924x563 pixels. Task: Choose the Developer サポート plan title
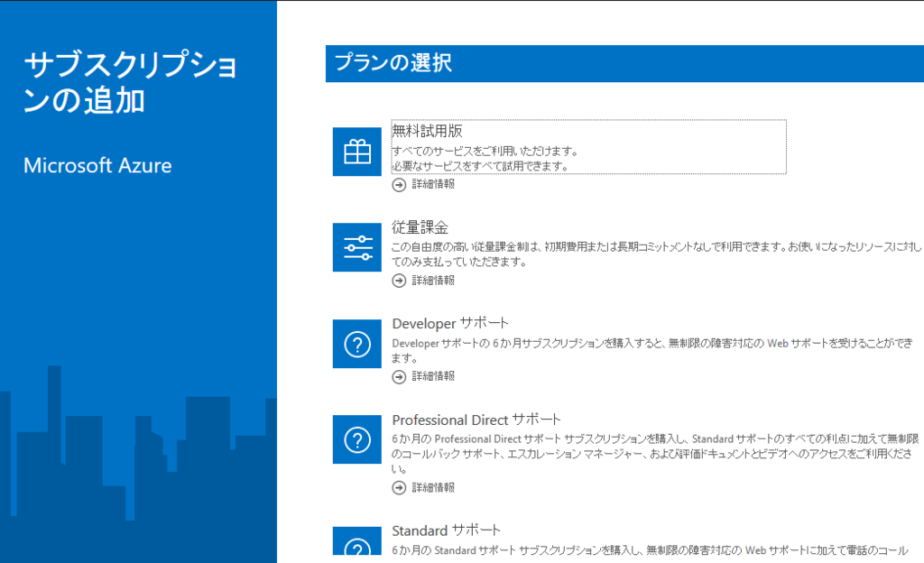tap(450, 323)
